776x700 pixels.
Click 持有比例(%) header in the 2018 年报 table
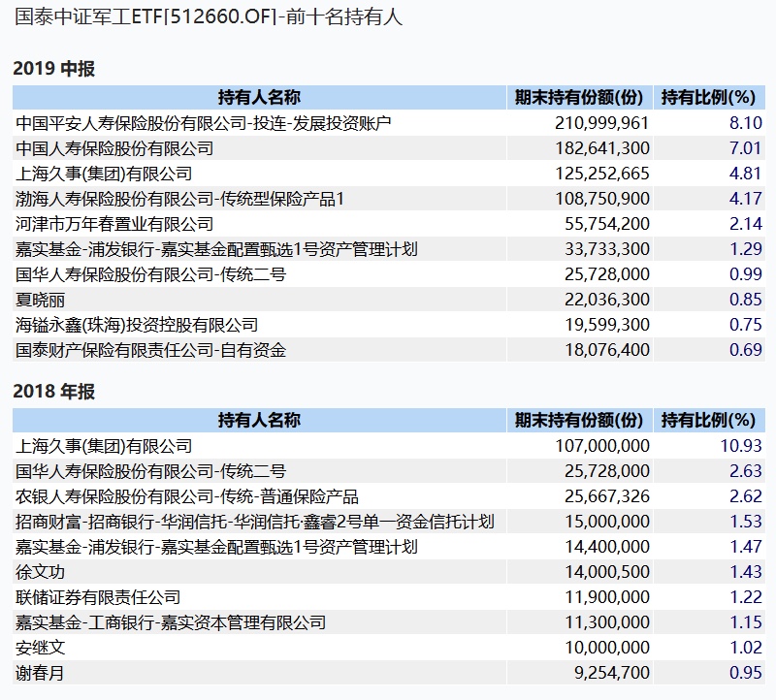point(709,421)
